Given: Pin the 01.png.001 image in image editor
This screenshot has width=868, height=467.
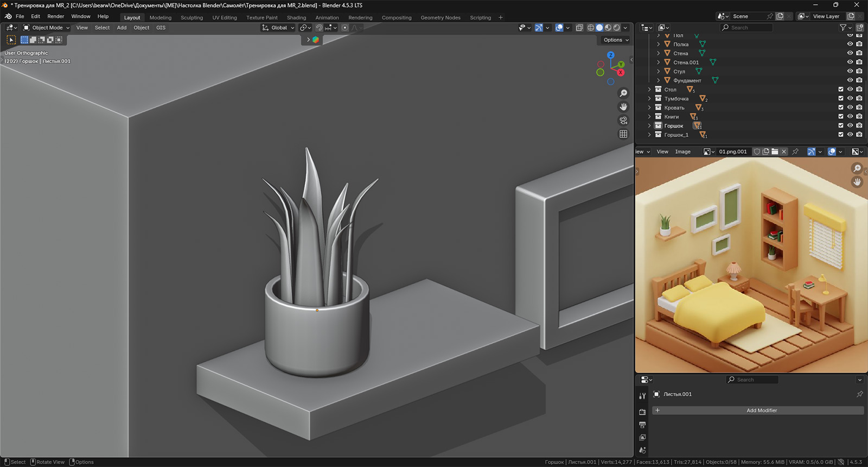Looking at the screenshot, I should click(795, 152).
